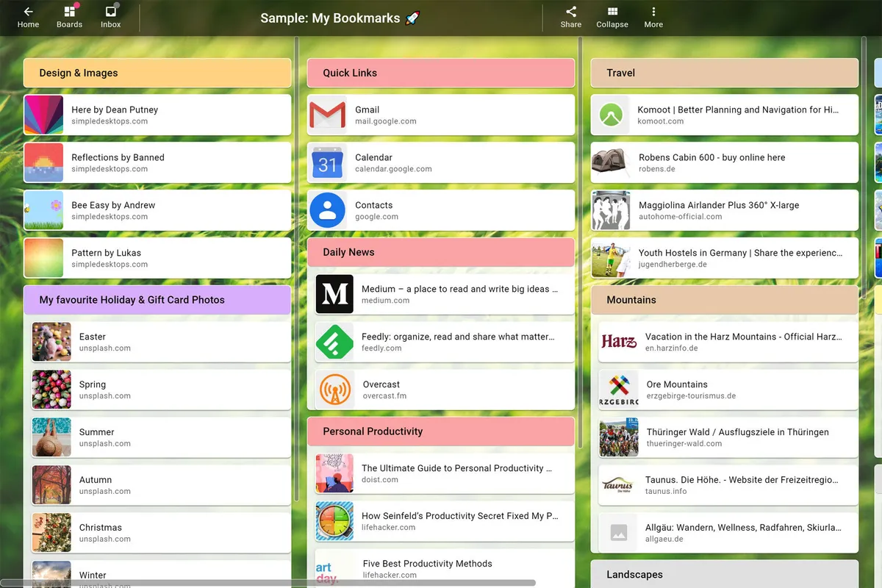Image resolution: width=882 pixels, height=588 pixels.
Task: Open the komoot.com link text
Action: click(x=661, y=121)
